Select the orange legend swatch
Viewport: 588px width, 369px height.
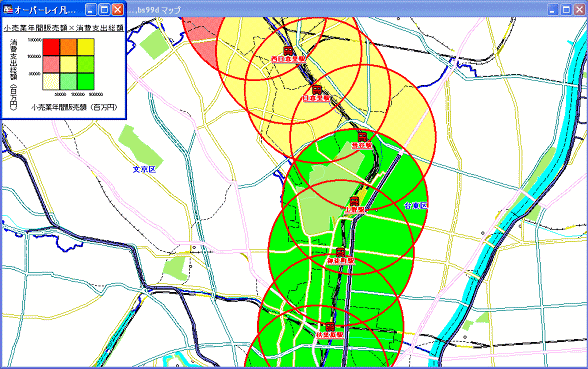coord(68,48)
